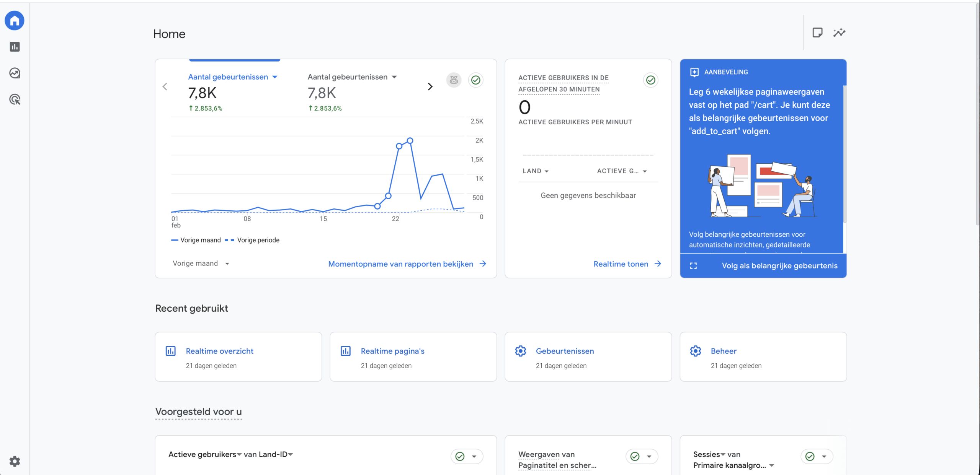
Task: Open the 'Vorige maand' date range dropdown
Action: point(201,264)
